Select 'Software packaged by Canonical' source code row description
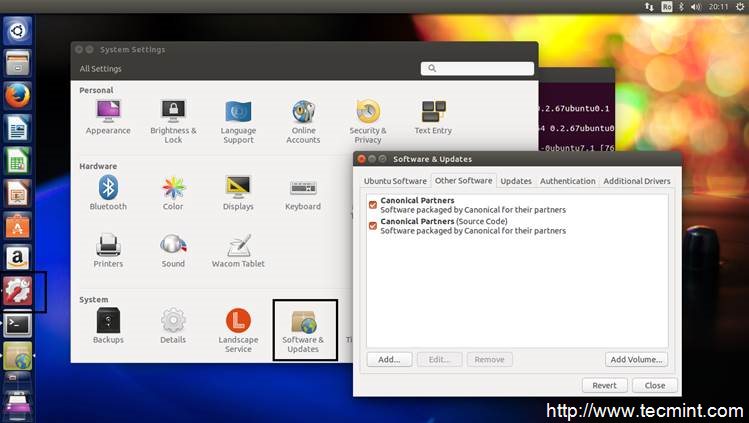Screen dimensions: 749x423 473,231
